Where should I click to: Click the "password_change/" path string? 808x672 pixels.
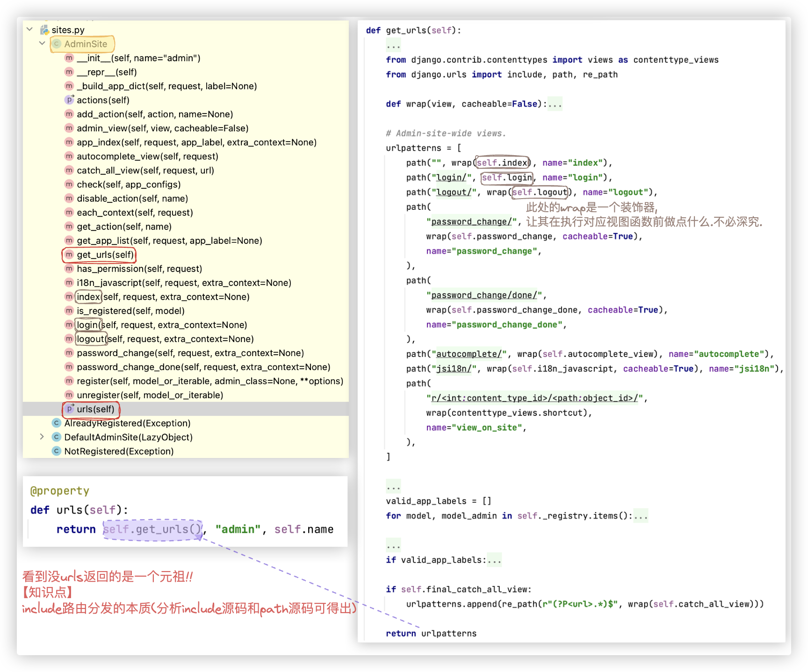point(471,222)
